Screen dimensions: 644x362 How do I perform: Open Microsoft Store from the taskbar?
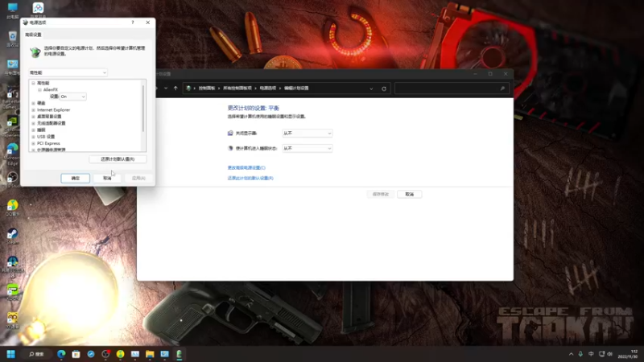(76, 354)
